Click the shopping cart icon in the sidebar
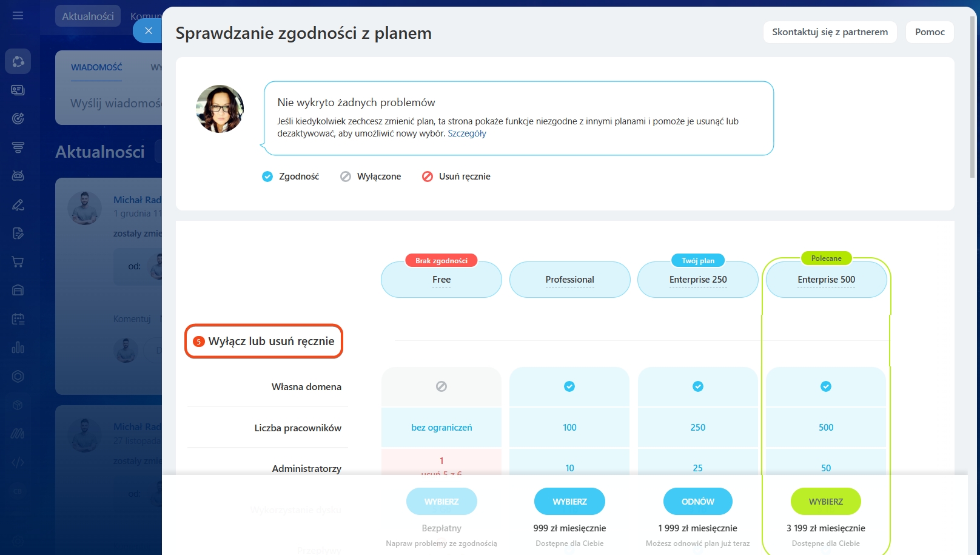 (18, 262)
